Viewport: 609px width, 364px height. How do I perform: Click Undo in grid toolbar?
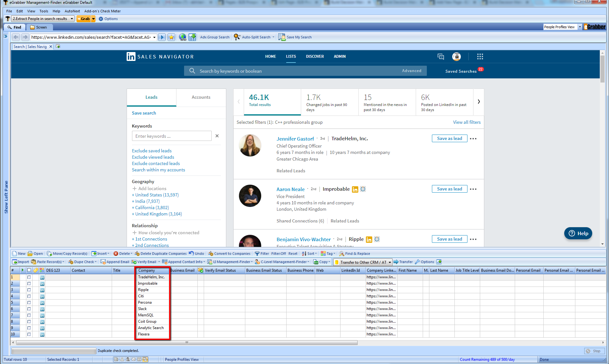tap(196, 254)
